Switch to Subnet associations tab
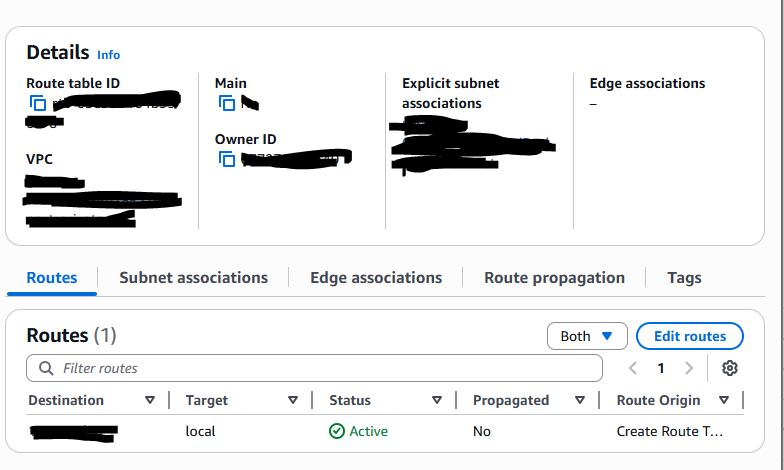The width and height of the screenshot is (784, 470). point(193,278)
